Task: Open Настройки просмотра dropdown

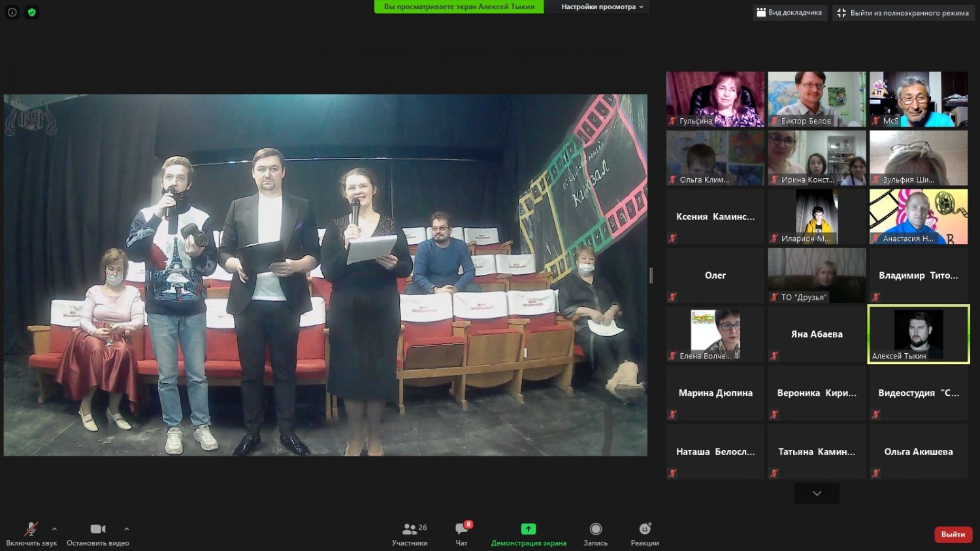Action: 602,7
